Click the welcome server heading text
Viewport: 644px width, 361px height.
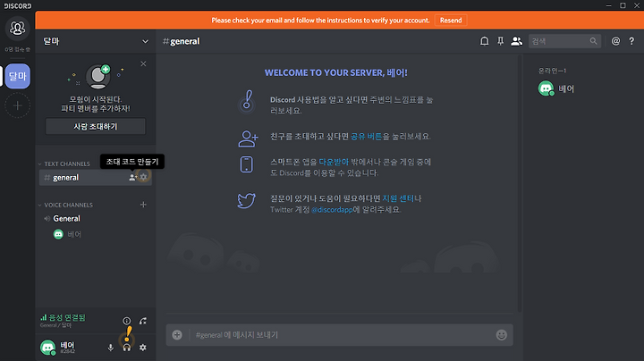pos(336,72)
